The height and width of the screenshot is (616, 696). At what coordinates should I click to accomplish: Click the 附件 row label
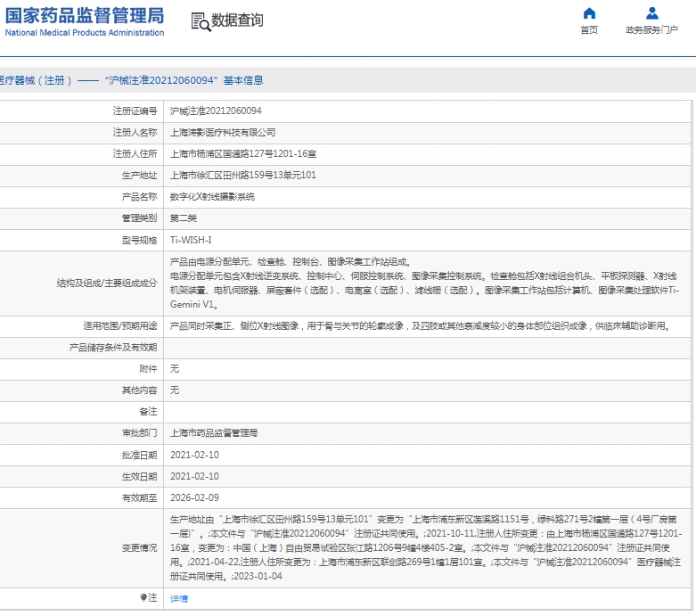coord(148,369)
